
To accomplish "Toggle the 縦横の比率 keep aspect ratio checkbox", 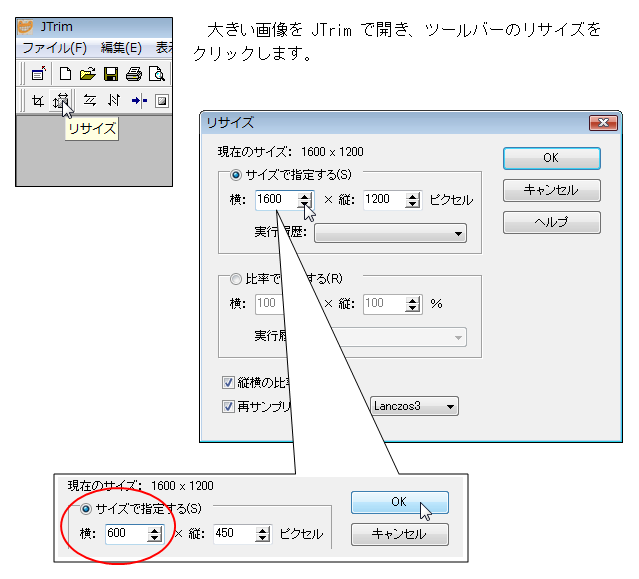I will (228, 382).
